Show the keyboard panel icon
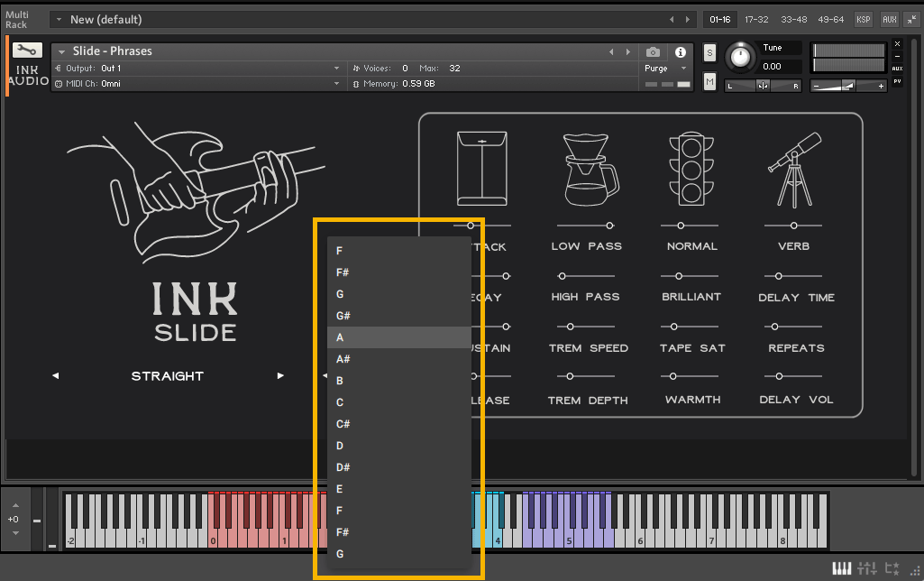The image size is (924, 581). click(840, 567)
